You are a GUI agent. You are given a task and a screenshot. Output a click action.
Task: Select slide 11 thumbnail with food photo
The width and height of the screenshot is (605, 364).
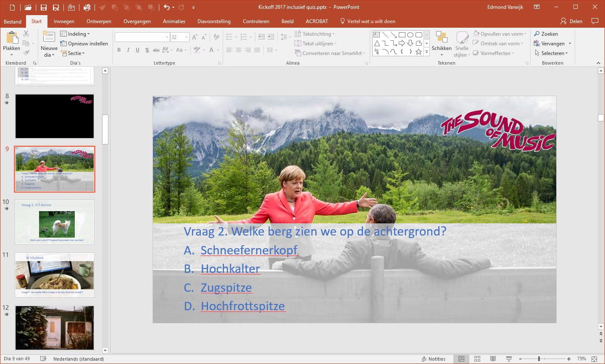coord(55,275)
